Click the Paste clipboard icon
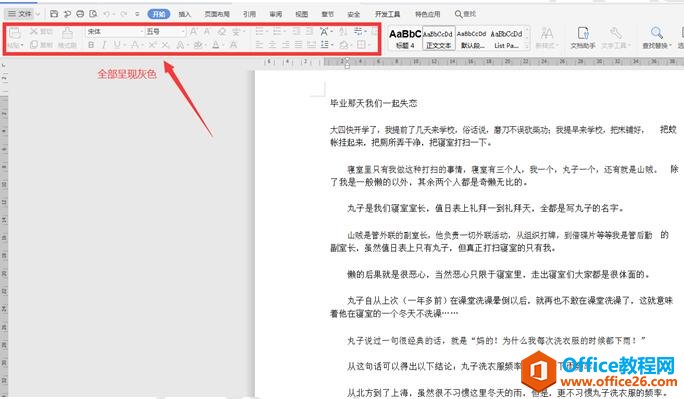684x399 pixels. pyautogui.click(x=15, y=34)
